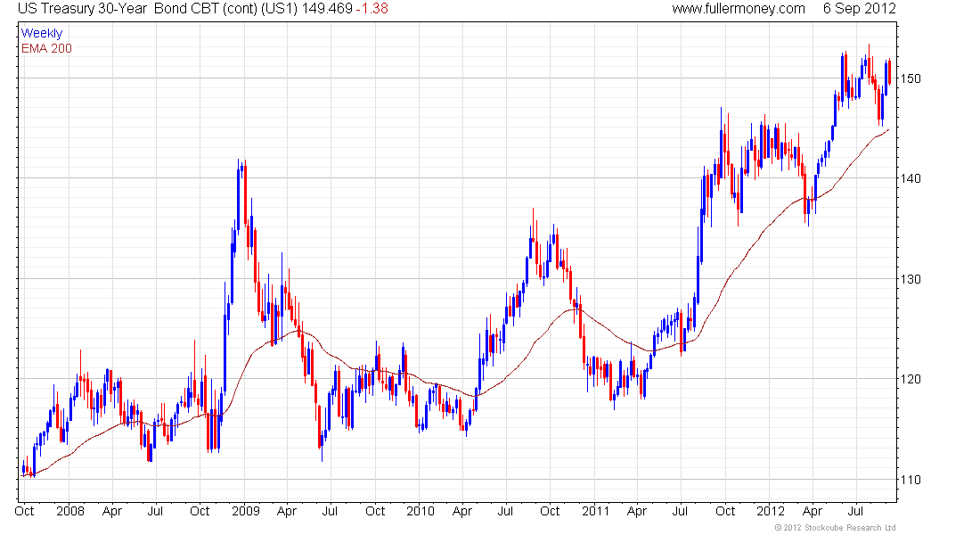Click the red change value -1.38
Screen dimensions: 980x535
tap(372, 9)
